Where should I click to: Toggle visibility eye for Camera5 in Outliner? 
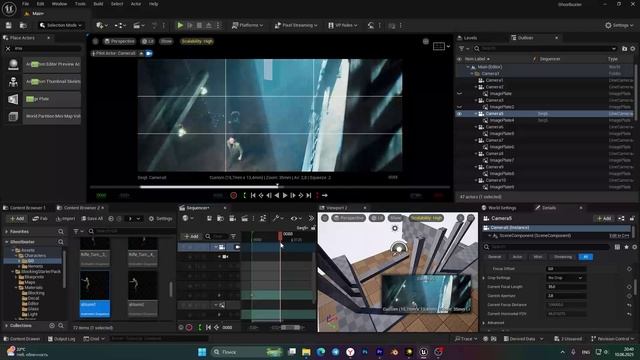460,114
